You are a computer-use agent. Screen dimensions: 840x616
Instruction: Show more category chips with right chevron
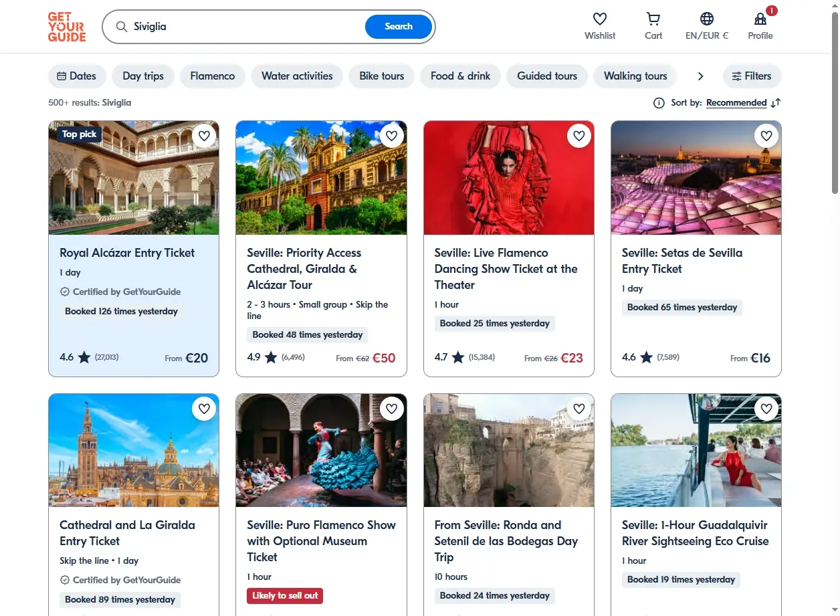700,76
